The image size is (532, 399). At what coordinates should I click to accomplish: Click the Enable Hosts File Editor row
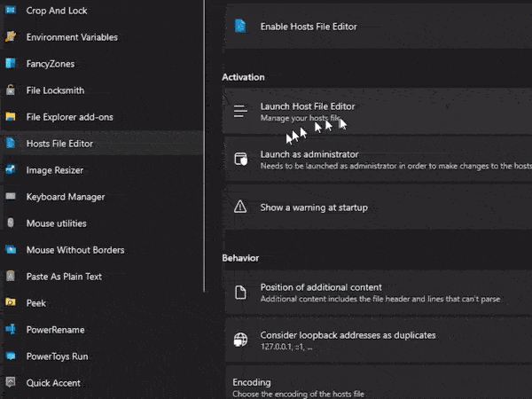pyautogui.click(x=379, y=26)
